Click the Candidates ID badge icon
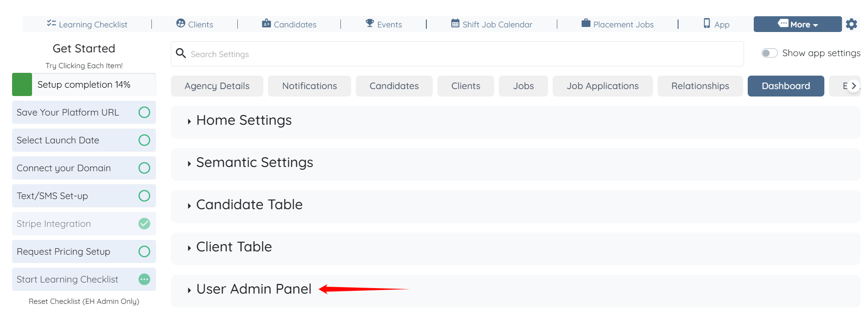This screenshot has width=868, height=315. tap(266, 24)
